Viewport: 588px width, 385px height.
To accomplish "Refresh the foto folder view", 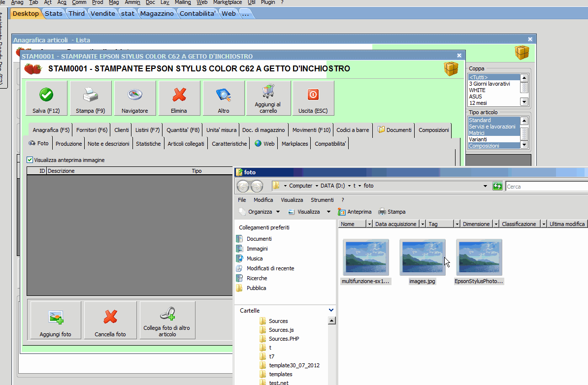I will click(497, 186).
